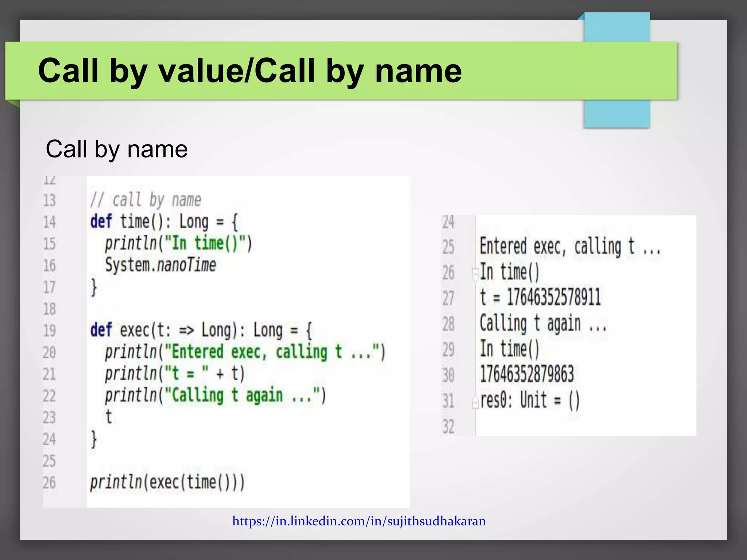The image size is (747, 560).
Task: Click line 'def exec(t: => Long): Long = {'
Action: (x=201, y=330)
